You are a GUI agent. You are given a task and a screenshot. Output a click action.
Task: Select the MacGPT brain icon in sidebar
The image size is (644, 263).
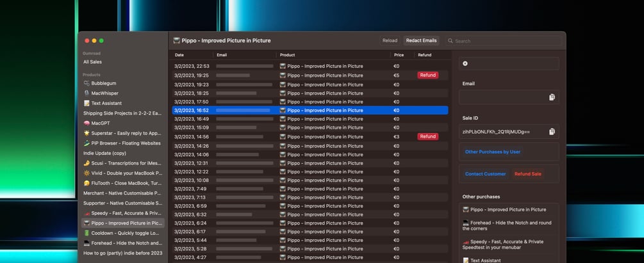[x=87, y=123]
